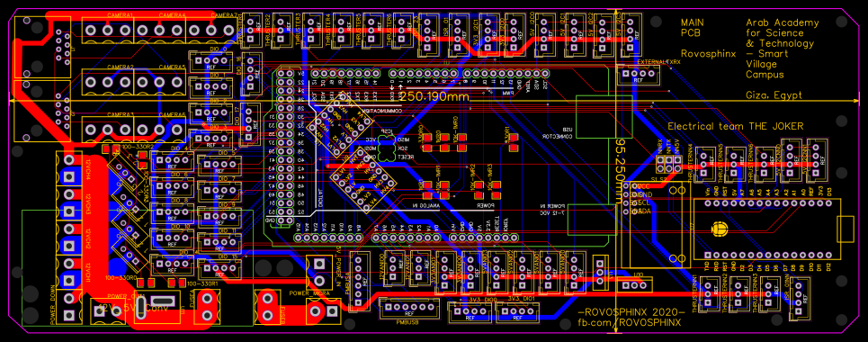
Task: Select the 100-330R2 resistor label
Action: tap(138, 146)
